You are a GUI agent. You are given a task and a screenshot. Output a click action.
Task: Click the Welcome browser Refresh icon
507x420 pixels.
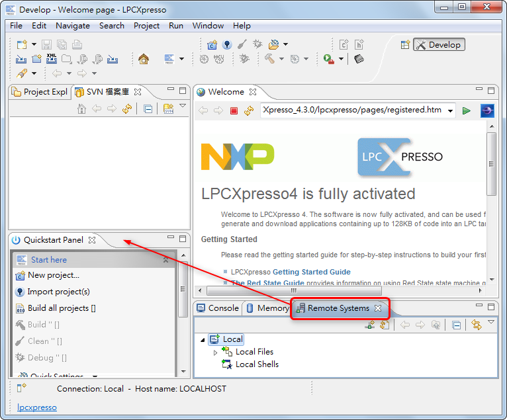pos(249,111)
